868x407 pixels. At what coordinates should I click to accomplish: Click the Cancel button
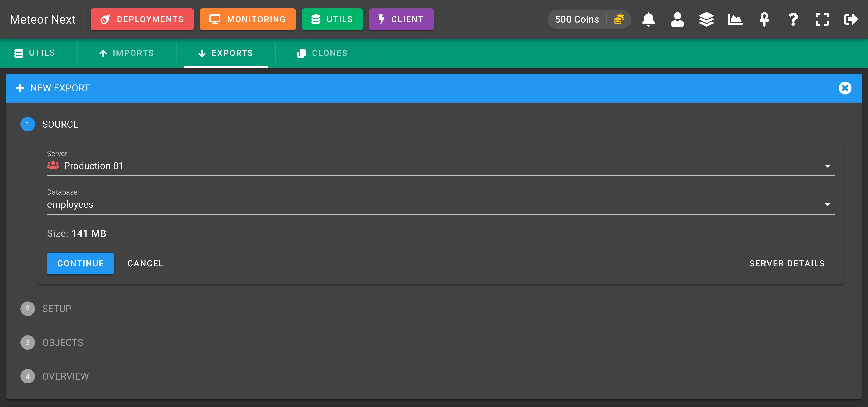click(145, 263)
